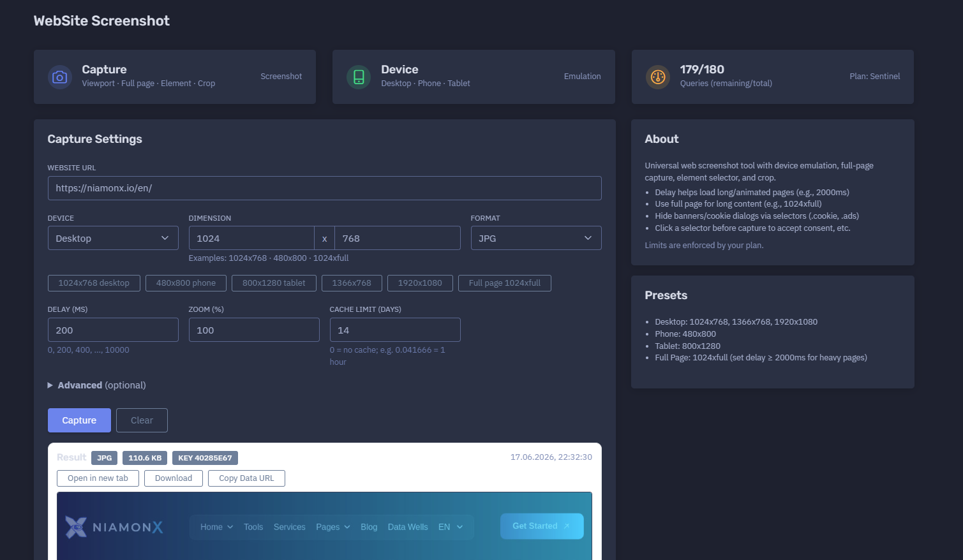The image size is (963, 560).
Task: Choose the 480x800 phone preset
Action: pos(186,283)
